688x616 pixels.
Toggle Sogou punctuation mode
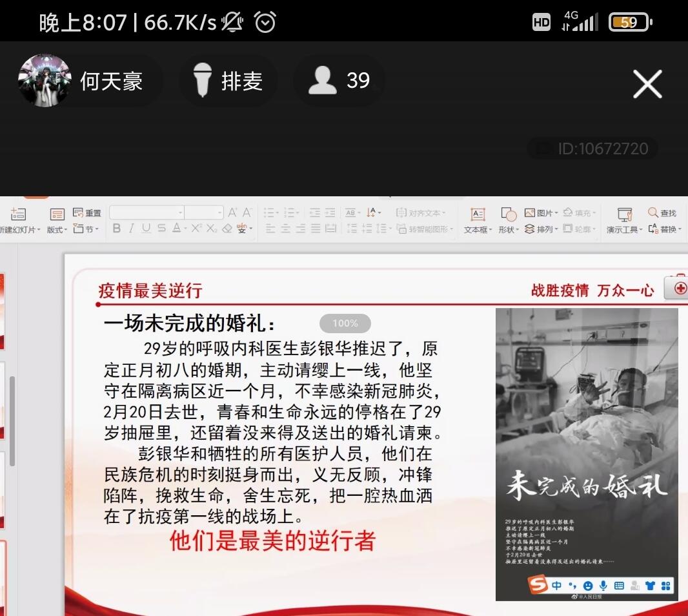tap(572, 586)
